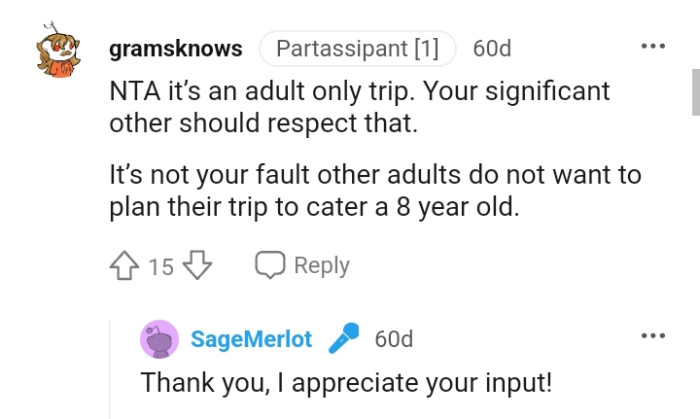Click SageMerlot's purple avatar

tap(159, 339)
